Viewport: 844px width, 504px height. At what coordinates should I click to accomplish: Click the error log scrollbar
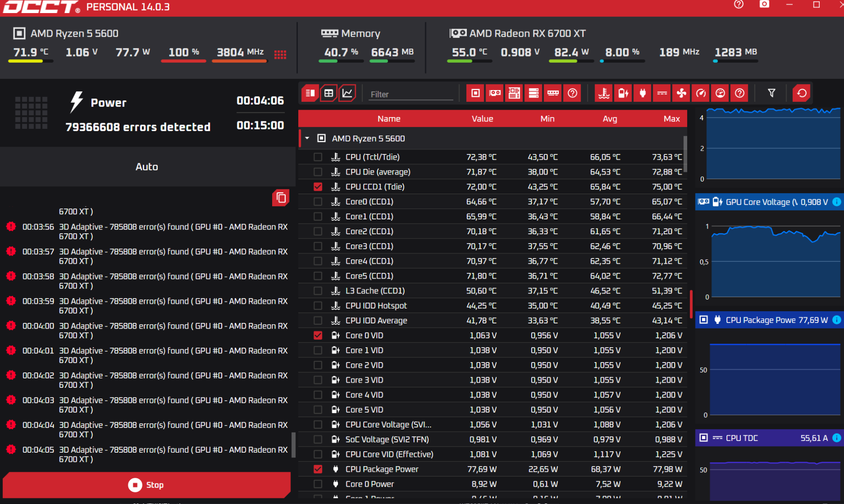(x=293, y=445)
